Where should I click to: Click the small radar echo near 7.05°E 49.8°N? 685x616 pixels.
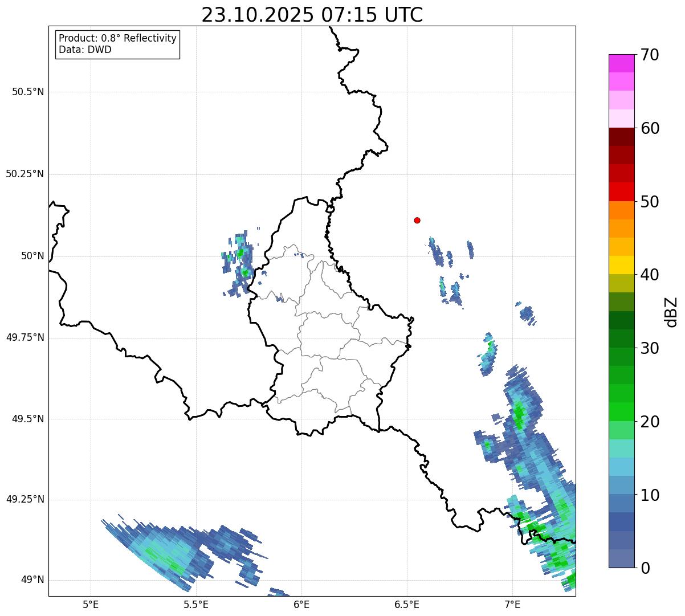[x=527, y=314]
